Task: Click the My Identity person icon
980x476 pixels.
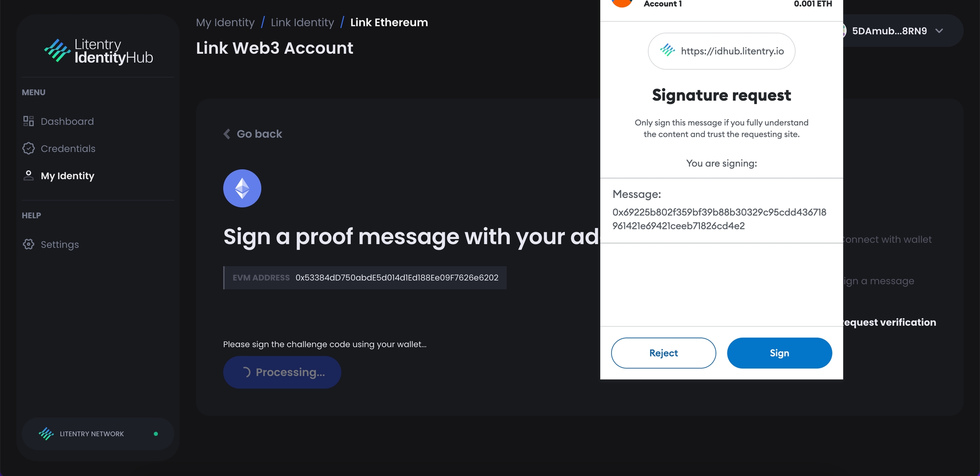Action: [x=28, y=176]
